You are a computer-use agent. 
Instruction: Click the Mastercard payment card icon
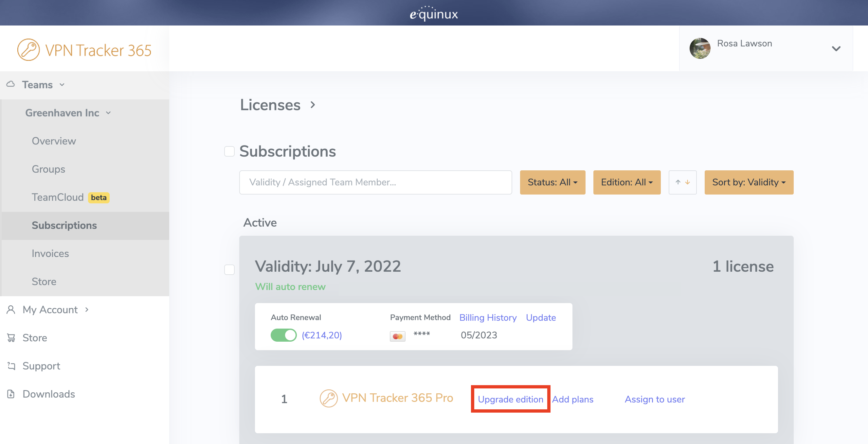click(x=398, y=336)
